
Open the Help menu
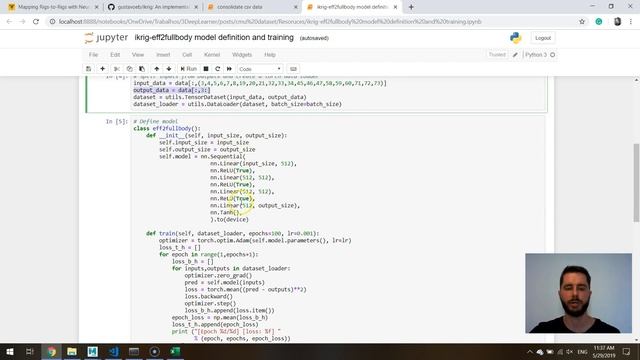click(x=270, y=55)
